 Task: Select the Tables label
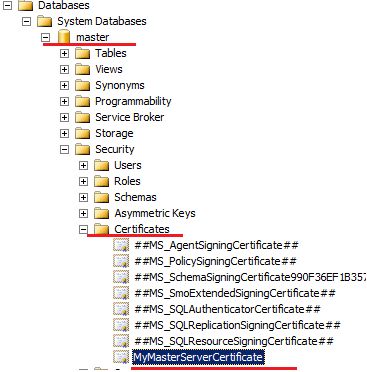(111, 53)
